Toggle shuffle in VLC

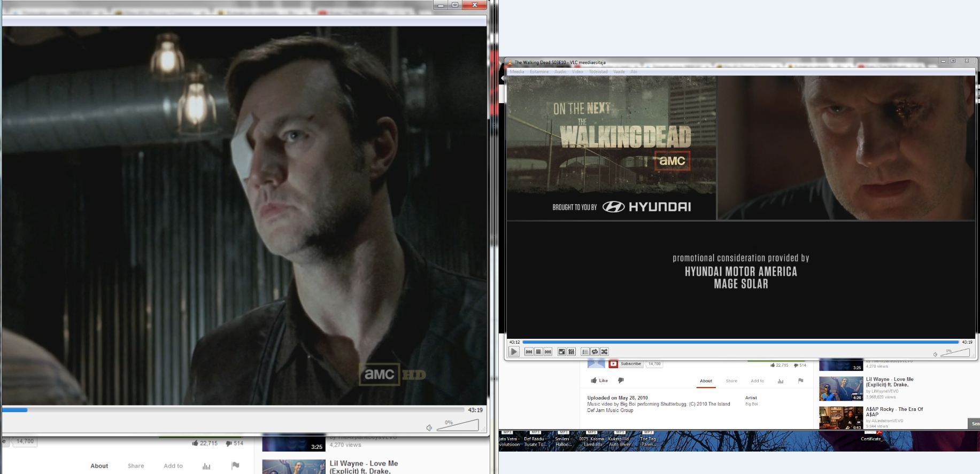point(604,352)
